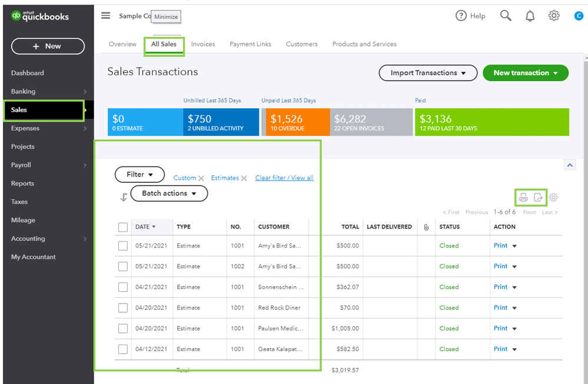Viewport: 588px width, 384px height.
Task: Select the orange $1,526 Overdue bar
Action: click(x=298, y=122)
